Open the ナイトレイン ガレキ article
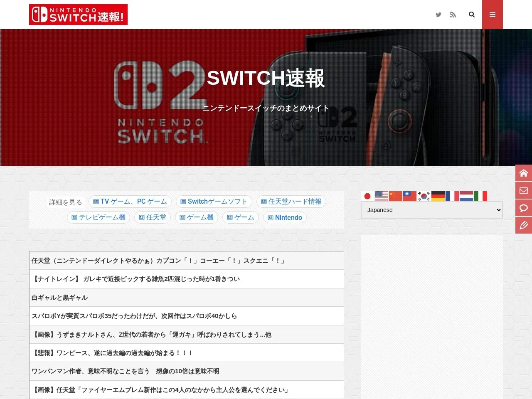The height and width of the screenshot is (399, 532). click(187, 279)
